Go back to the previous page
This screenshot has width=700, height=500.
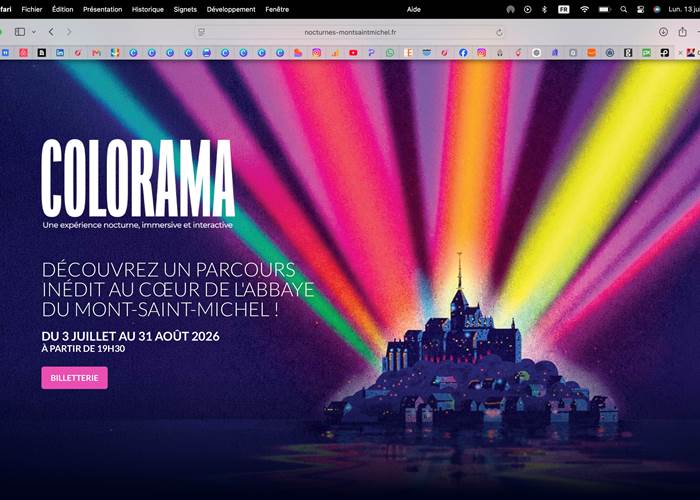51,32
